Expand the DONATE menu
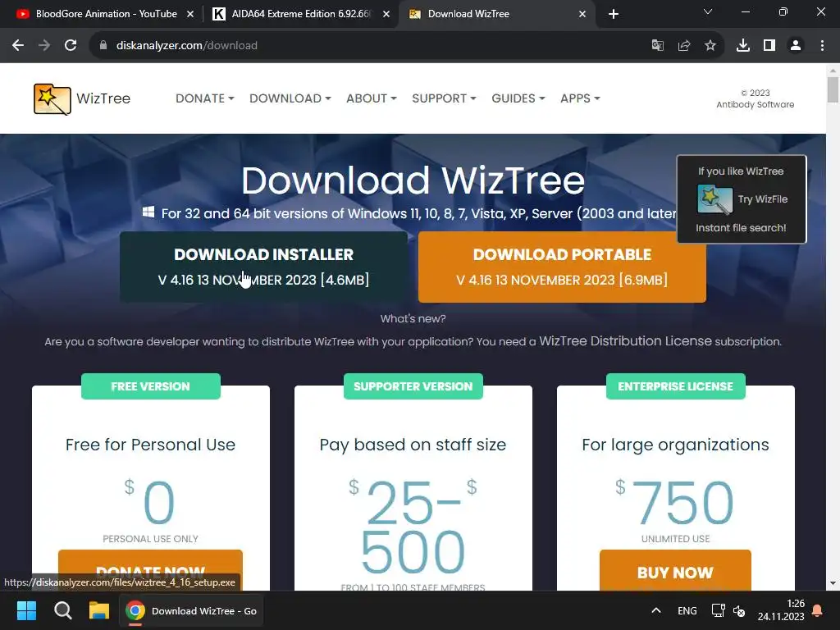This screenshot has height=630, width=840. point(204,98)
